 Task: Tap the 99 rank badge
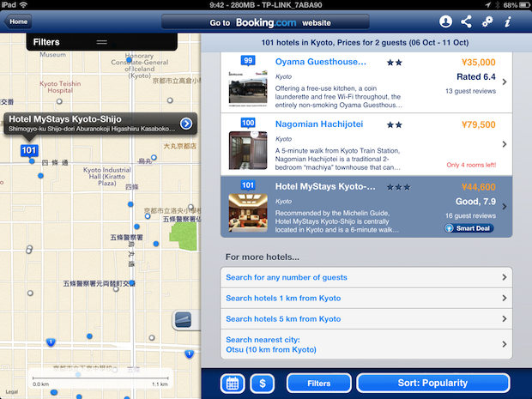(248, 61)
